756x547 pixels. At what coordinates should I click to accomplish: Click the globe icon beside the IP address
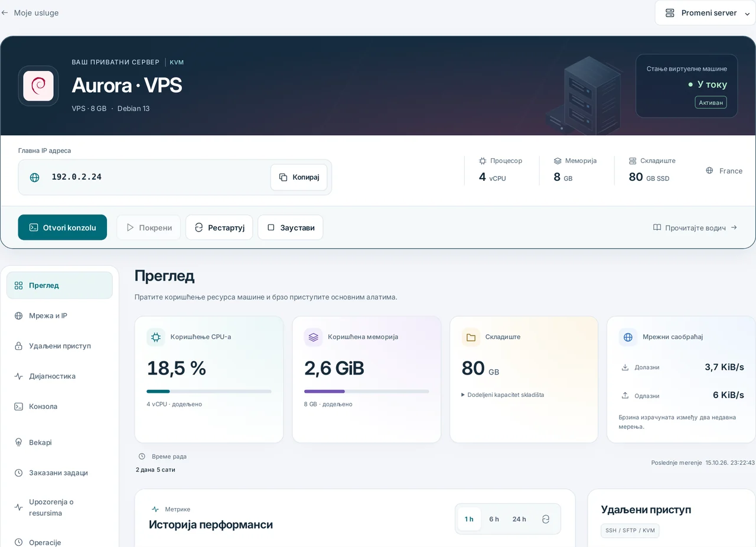(x=35, y=177)
